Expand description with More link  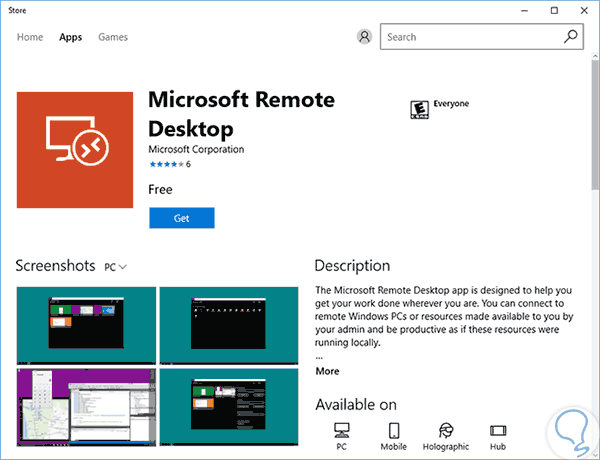click(327, 371)
